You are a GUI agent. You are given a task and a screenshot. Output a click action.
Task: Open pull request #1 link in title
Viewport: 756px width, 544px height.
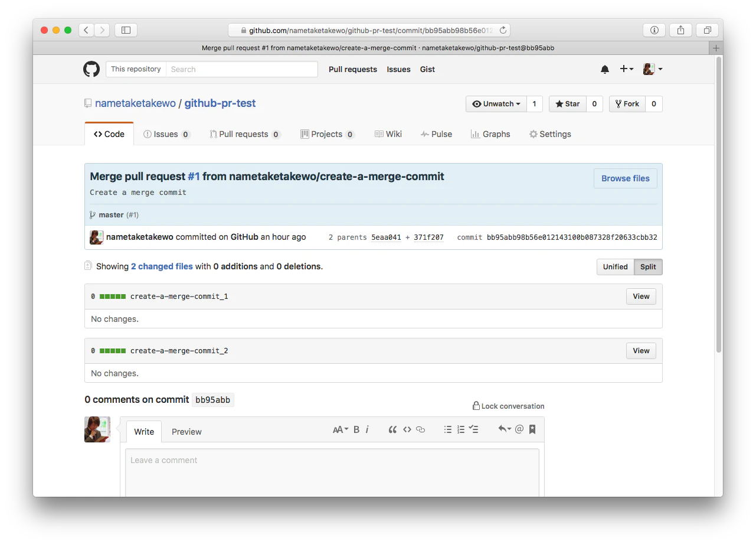click(194, 177)
